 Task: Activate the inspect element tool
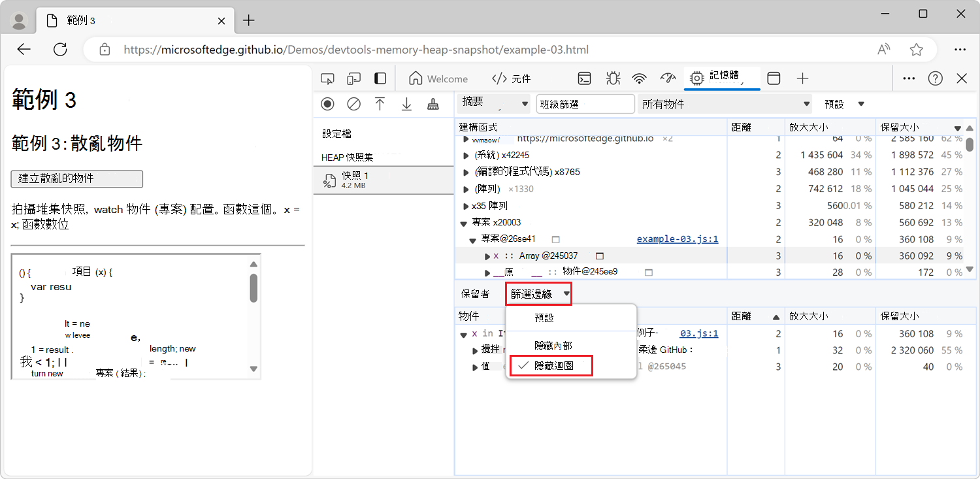pos(327,79)
